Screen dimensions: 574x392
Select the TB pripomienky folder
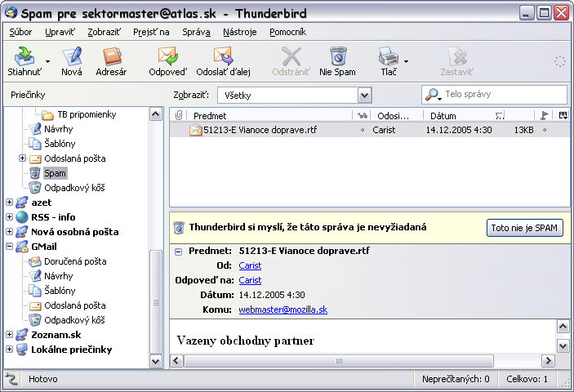coord(87,114)
